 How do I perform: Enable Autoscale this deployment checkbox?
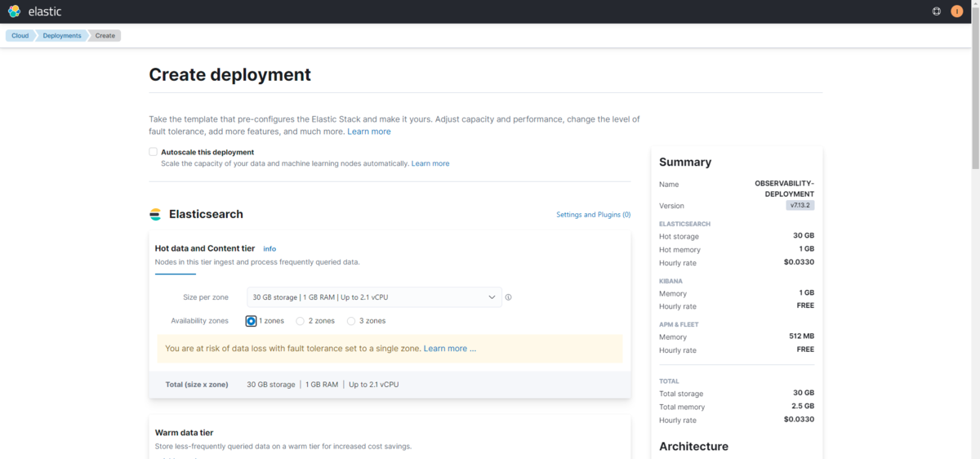pyautogui.click(x=153, y=152)
